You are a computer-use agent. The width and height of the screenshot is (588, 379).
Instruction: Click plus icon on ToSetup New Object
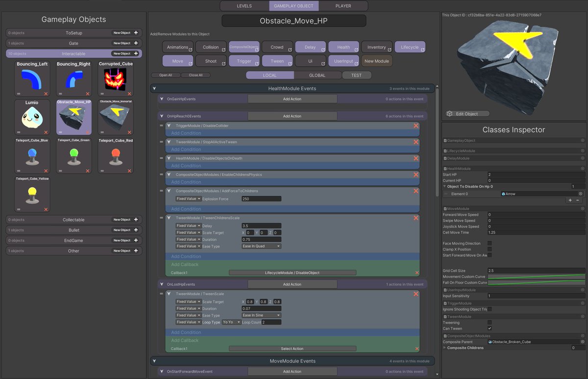pos(136,33)
